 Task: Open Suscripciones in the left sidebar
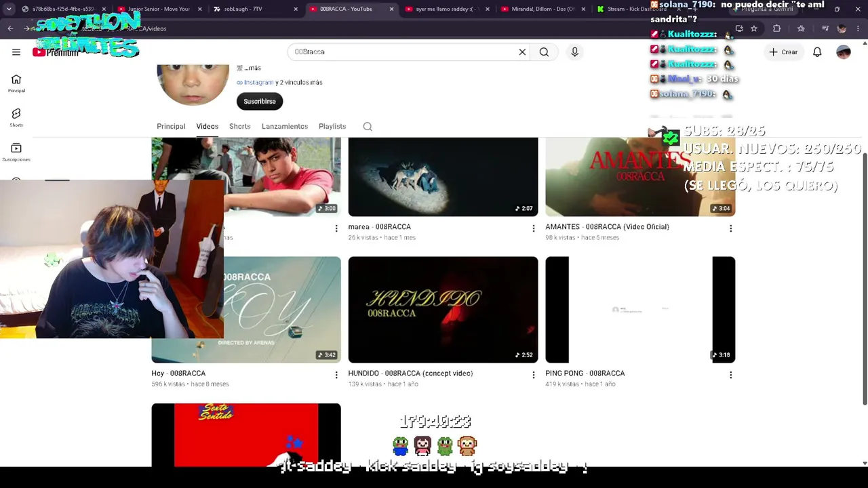[16, 152]
